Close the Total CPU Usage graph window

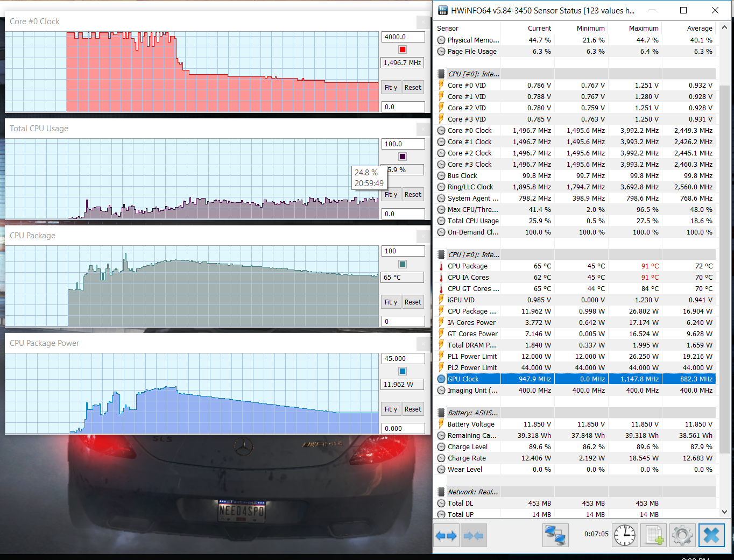pos(423,129)
